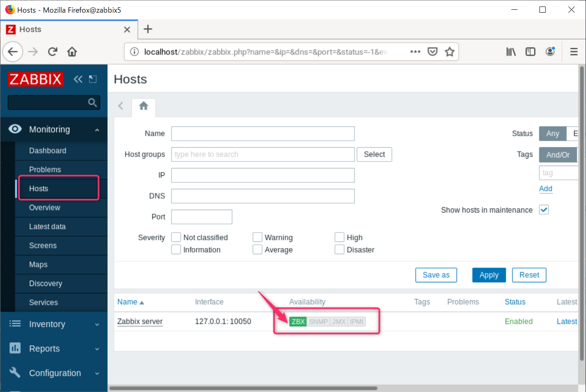Check the Disaster severity box
The image size is (586, 392).
pyautogui.click(x=339, y=249)
